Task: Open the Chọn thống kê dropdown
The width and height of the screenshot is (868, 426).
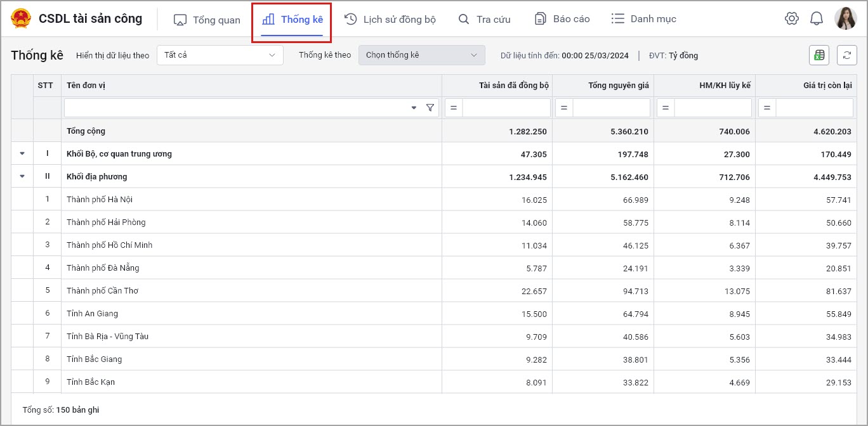Action: tap(421, 55)
